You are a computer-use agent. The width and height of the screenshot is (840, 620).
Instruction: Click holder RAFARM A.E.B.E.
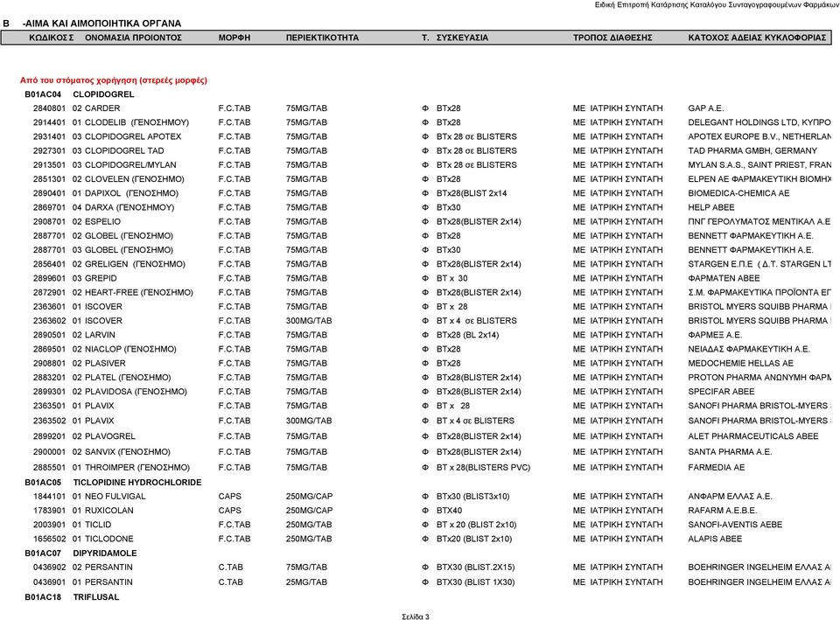[722, 511]
